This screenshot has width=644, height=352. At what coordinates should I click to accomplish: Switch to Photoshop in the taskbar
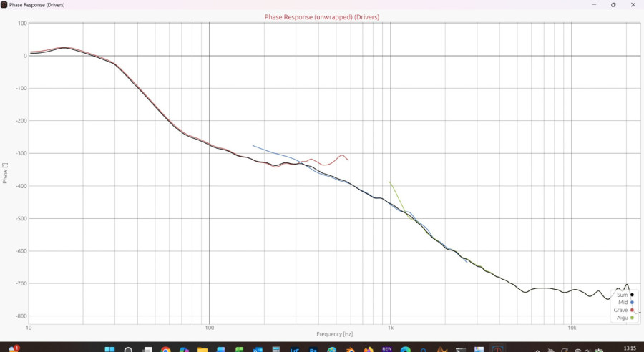click(313, 348)
